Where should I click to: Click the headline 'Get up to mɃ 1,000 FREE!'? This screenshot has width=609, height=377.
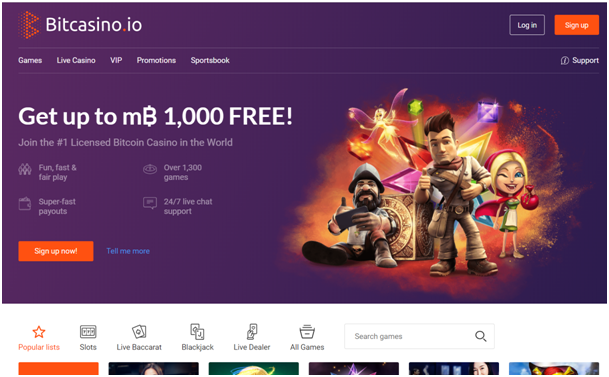pos(155,116)
